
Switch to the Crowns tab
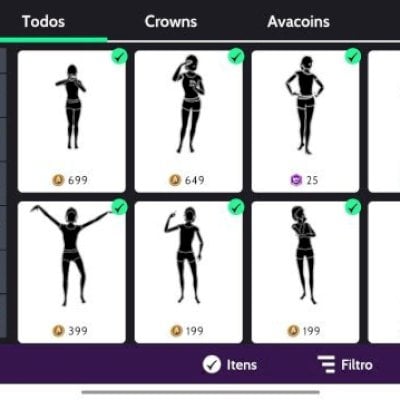[171, 22]
